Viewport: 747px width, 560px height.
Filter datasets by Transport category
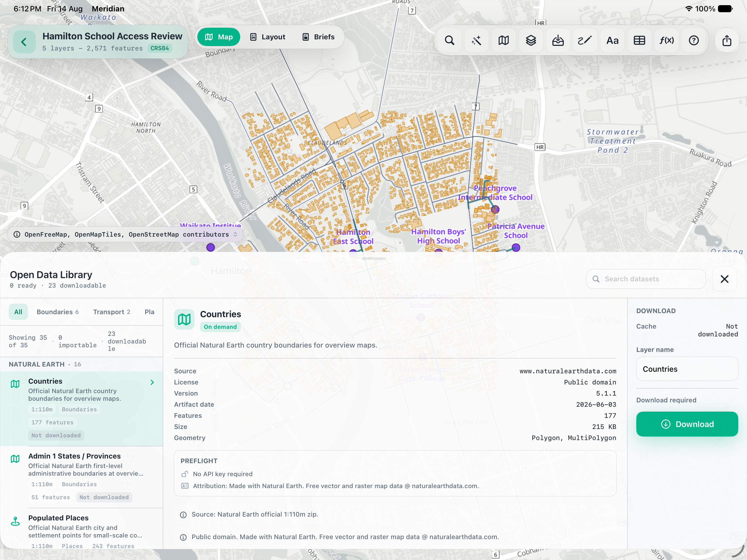pyautogui.click(x=112, y=312)
